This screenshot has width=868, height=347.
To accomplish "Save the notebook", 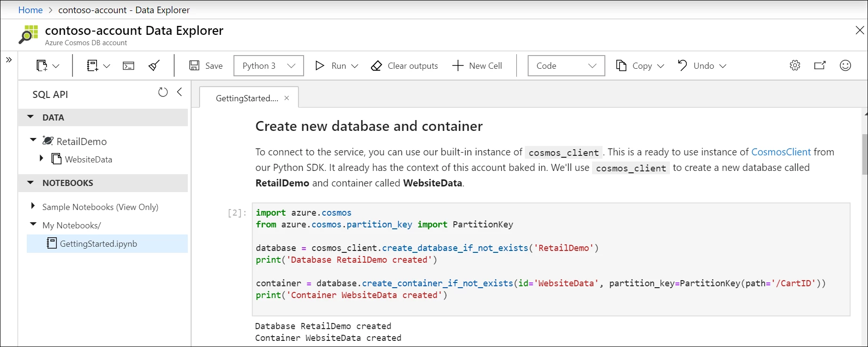I will coord(206,66).
